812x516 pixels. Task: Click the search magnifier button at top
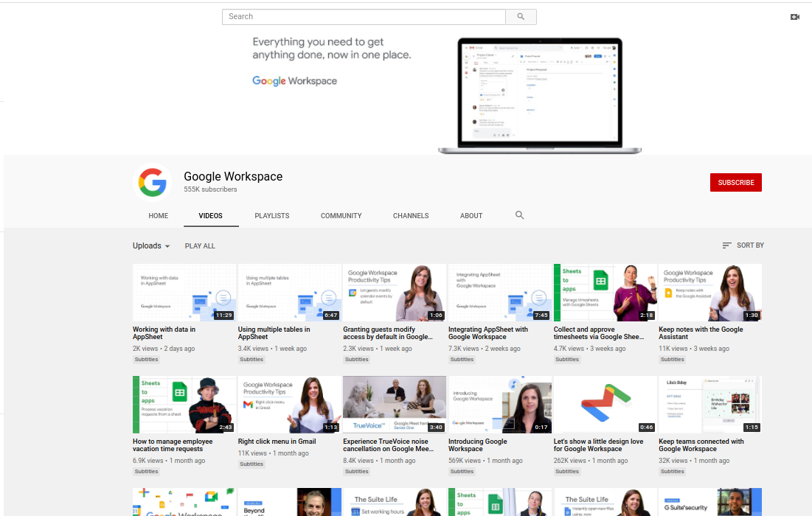(521, 16)
